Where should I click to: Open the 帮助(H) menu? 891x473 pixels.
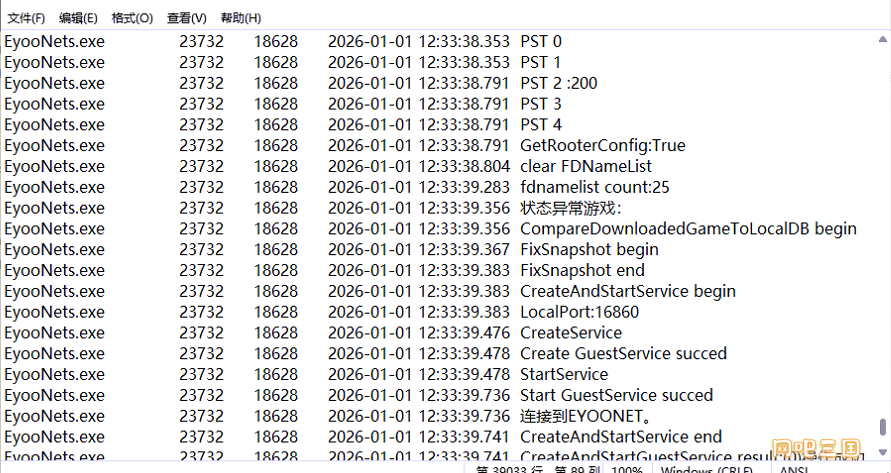coord(240,18)
